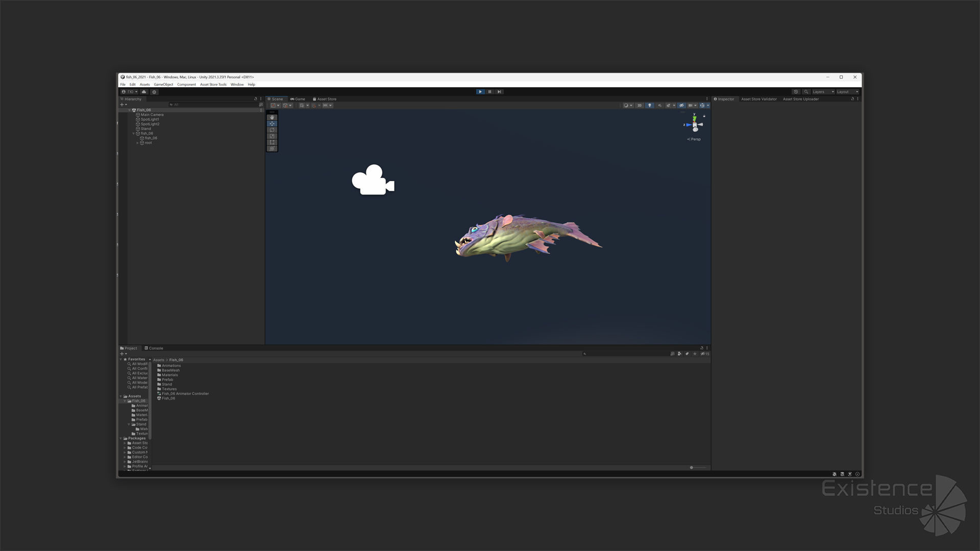Open the Unity account dropdown

[130, 92]
